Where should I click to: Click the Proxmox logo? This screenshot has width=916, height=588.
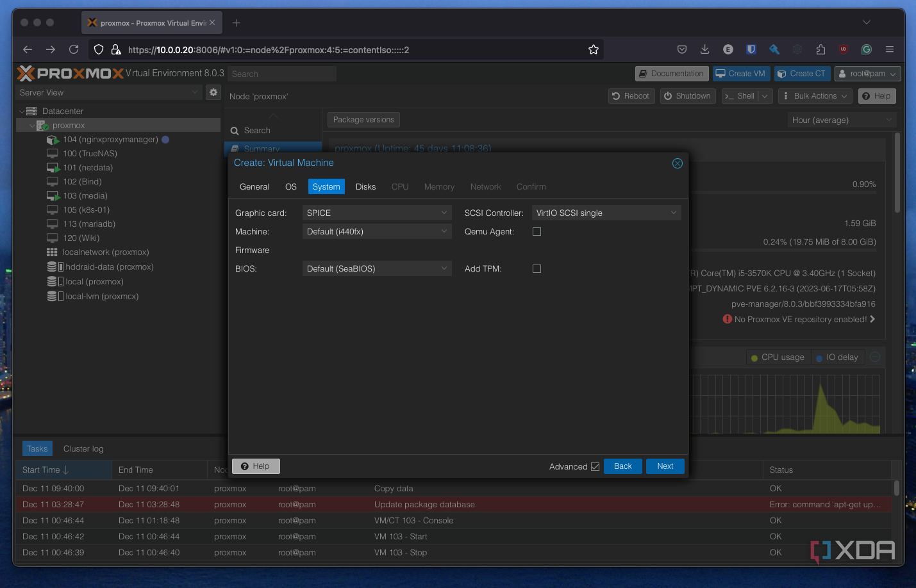pyautogui.click(x=71, y=73)
